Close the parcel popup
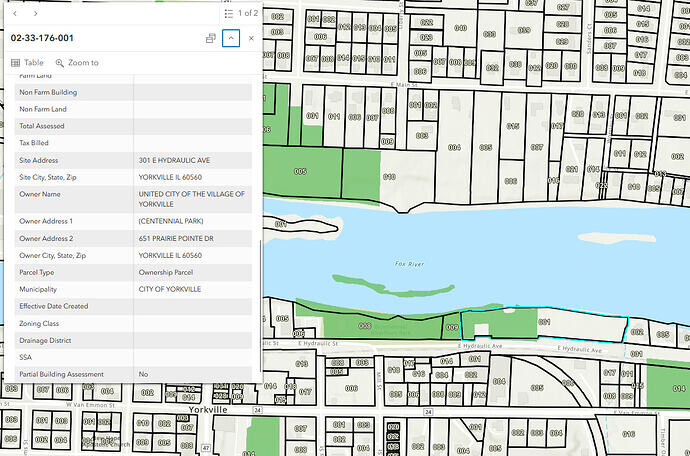This screenshot has height=456, width=690. point(251,38)
